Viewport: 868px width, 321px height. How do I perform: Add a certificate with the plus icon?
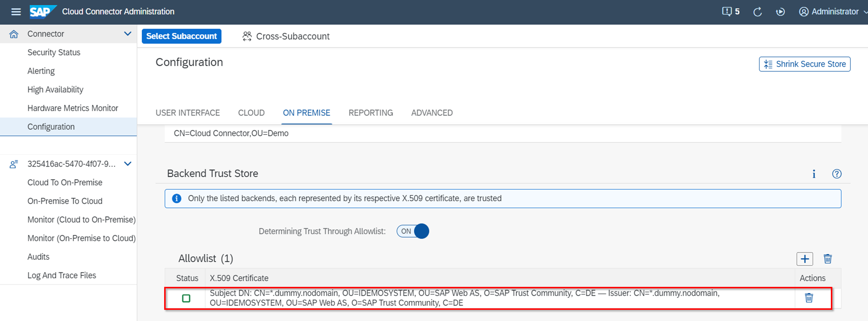pos(804,259)
